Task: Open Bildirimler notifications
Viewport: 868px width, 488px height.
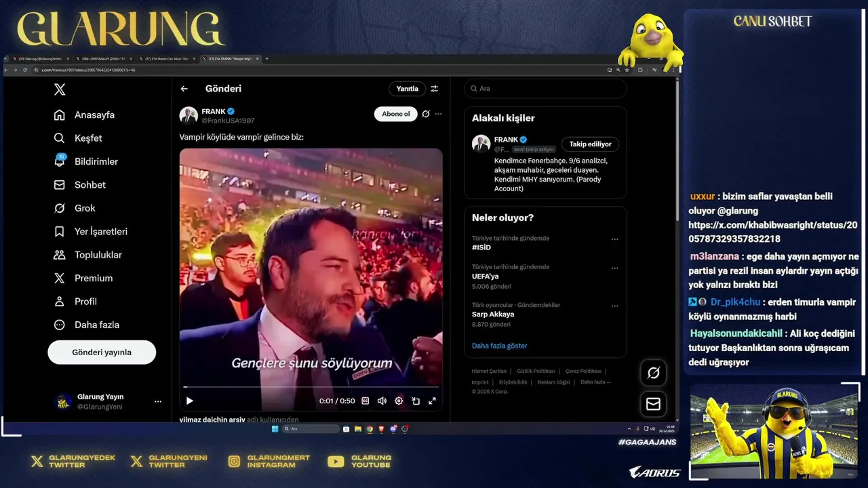Action: pyautogui.click(x=86, y=161)
